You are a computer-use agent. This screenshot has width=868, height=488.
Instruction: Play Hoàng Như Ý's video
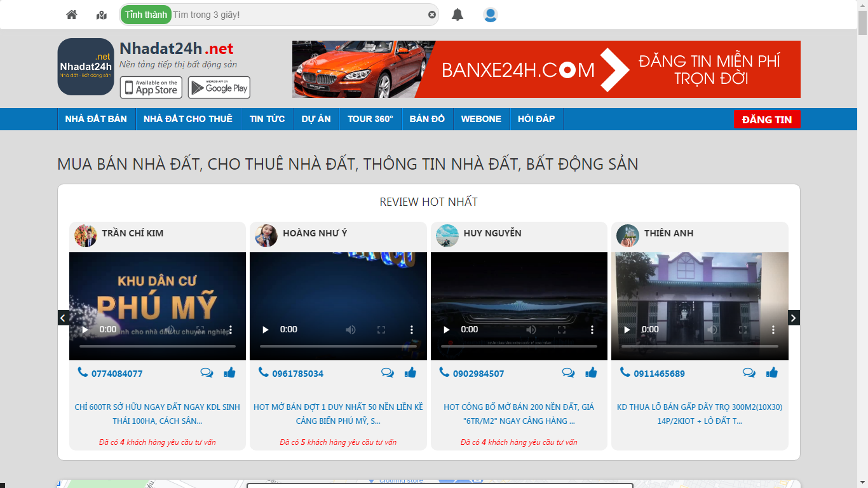point(266,330)
